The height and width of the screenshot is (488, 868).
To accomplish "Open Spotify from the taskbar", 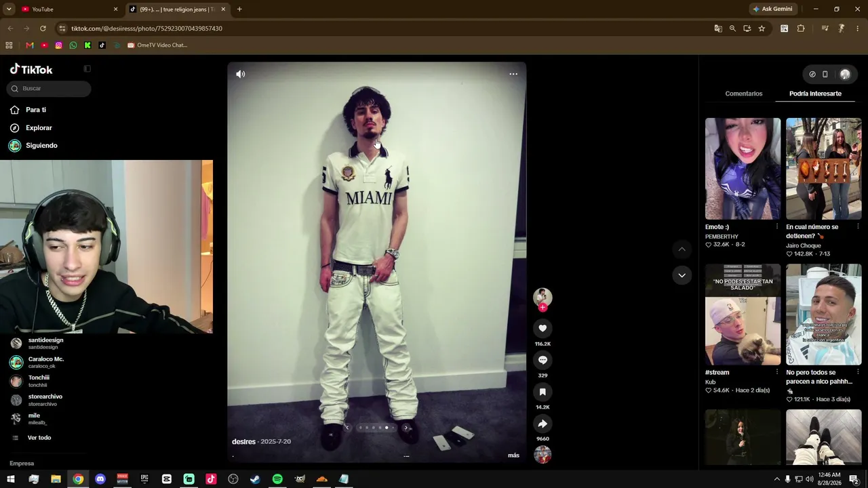I will pyautogui.click(x=277, y=479).
